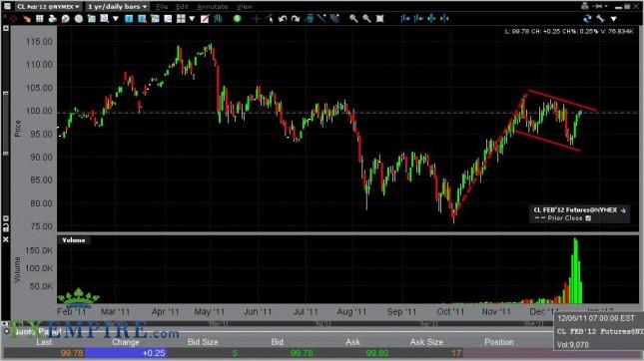Select the orange crosshair cursor tool
Image resolution: width=644 pixels, height=361 pixels.
tap(257, 19)
